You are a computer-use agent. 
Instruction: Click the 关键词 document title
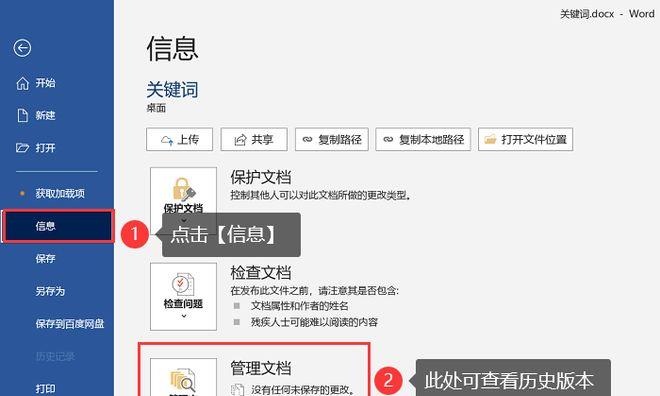tap(172, 90)
